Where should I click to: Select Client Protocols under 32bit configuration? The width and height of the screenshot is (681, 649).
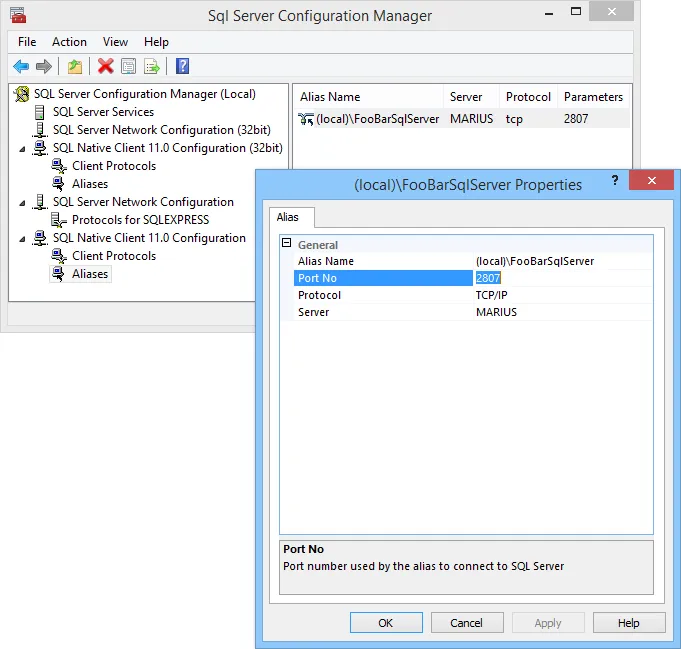pyautogui.click(x=114, y=166)
